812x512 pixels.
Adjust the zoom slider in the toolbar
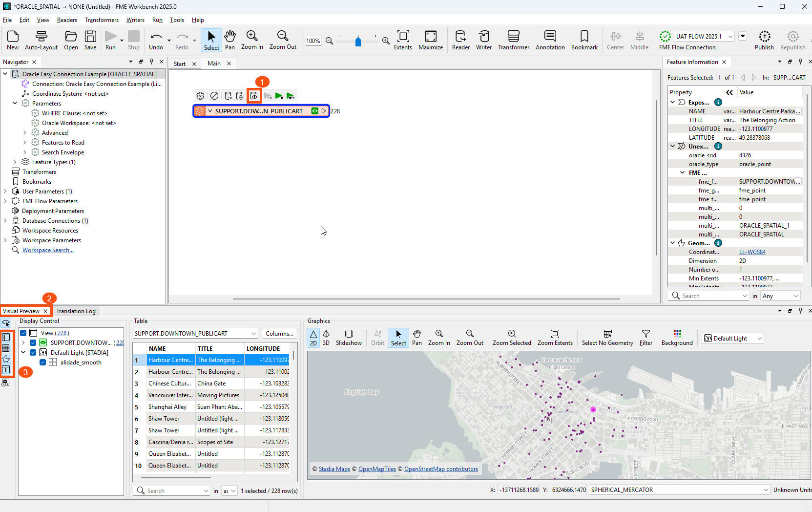pos(358,42)
